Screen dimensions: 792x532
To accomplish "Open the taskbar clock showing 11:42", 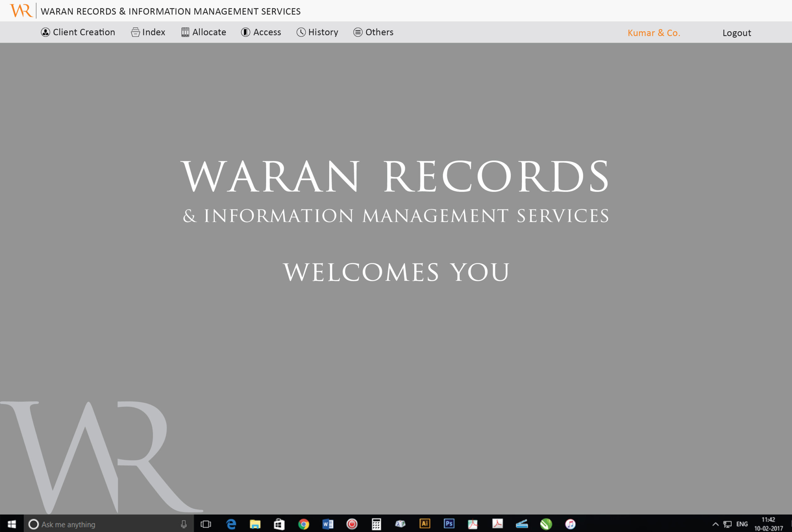I will coord(768,524).
